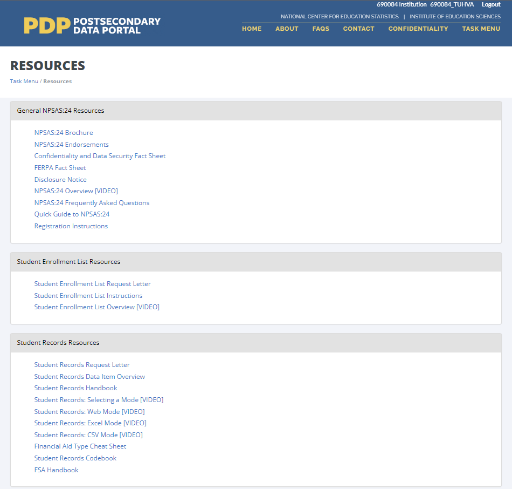Open Student Records: Web Mode video
This screenshot has width=512, height=489.
[x=90, y=412]
